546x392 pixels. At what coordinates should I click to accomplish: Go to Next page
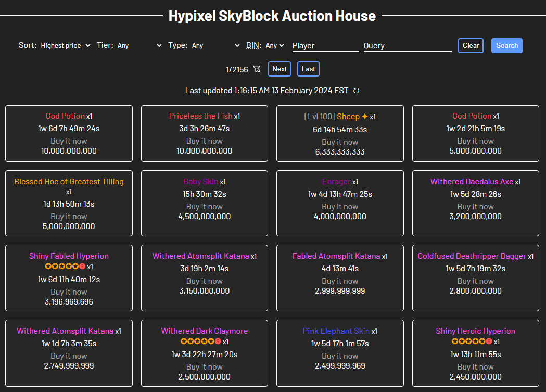pos(280,69)
